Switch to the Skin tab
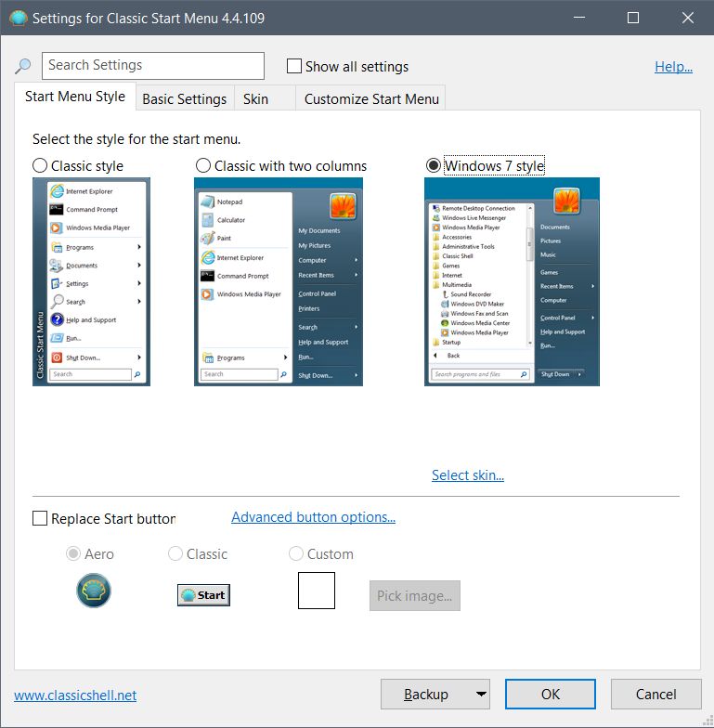 click(x=265, y=98)
